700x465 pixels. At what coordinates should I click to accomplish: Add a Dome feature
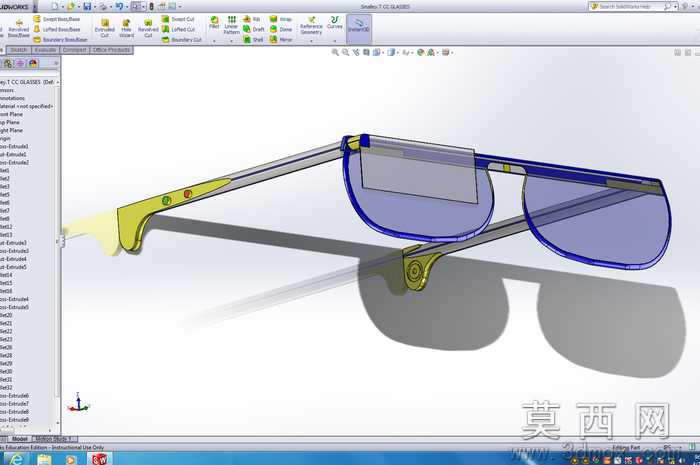point(281,29)
